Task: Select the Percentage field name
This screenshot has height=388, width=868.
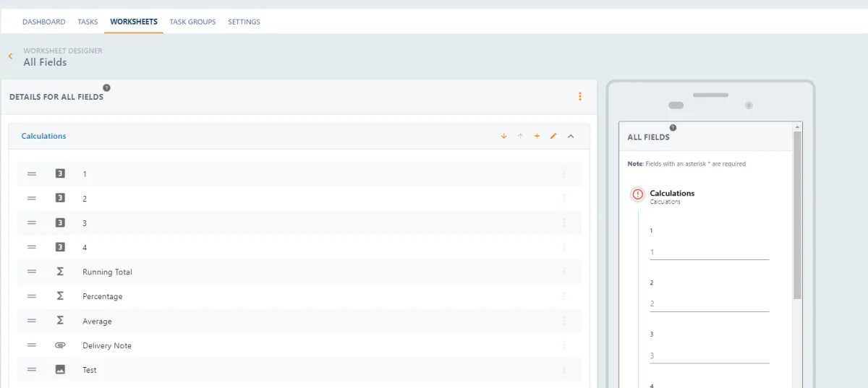Action: (102, 297)
